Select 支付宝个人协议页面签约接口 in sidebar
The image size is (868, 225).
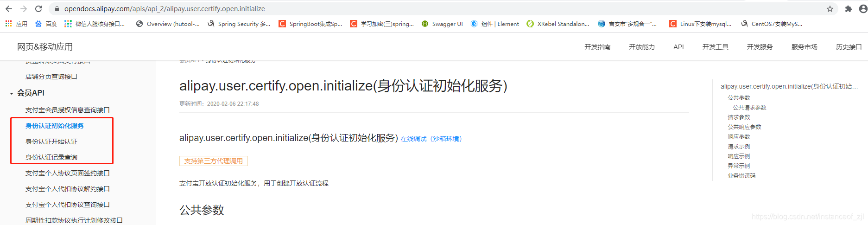[x=68, y=173]
